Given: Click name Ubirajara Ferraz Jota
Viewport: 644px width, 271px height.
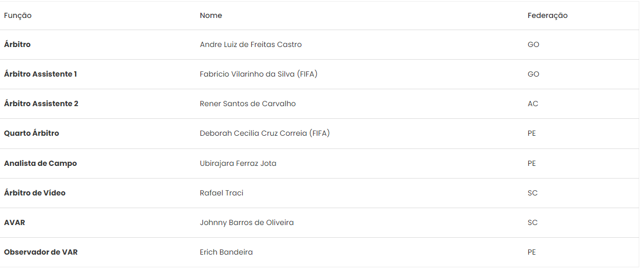Looking at the screenshot, I should click(238, 164).
